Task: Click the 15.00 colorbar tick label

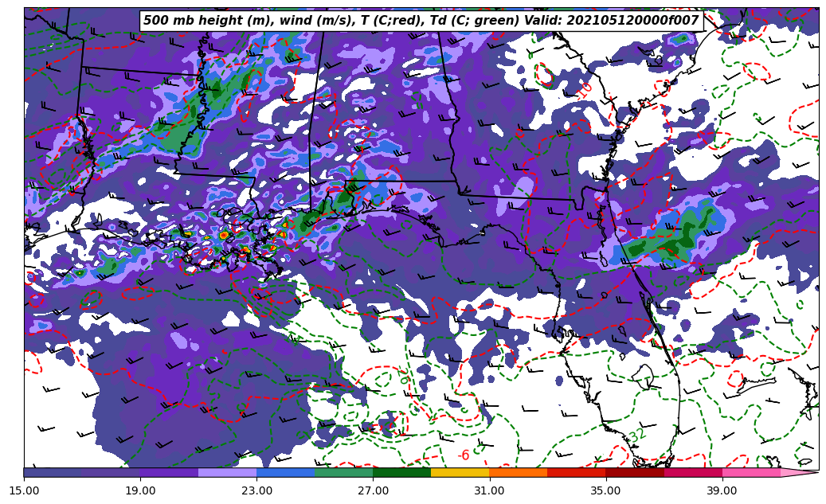Action: tap(24, 490)
